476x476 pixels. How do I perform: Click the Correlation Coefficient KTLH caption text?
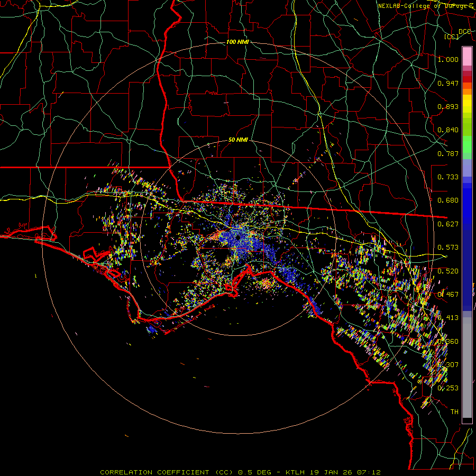click(240, 472)
